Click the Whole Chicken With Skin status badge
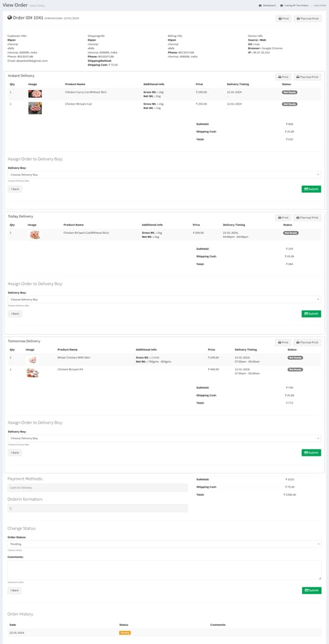This screenshot has height=644, width=329. [295, 358]
